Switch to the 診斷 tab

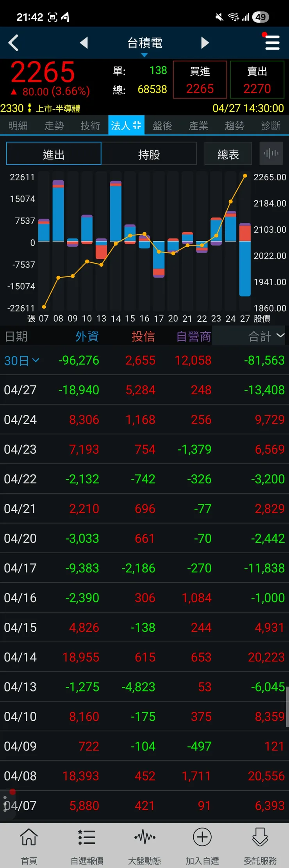coord(271,125)
